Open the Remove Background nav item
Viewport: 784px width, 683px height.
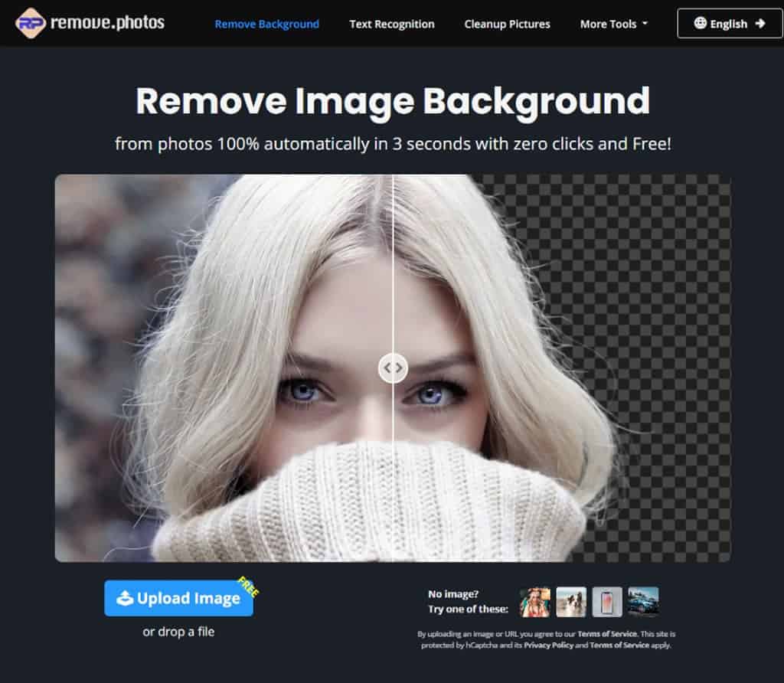266,24
